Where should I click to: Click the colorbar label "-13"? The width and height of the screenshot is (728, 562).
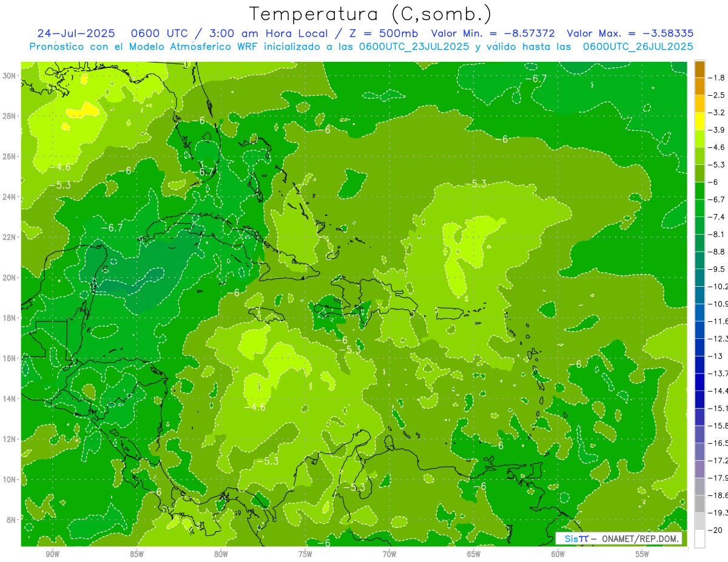coord(715,356)
